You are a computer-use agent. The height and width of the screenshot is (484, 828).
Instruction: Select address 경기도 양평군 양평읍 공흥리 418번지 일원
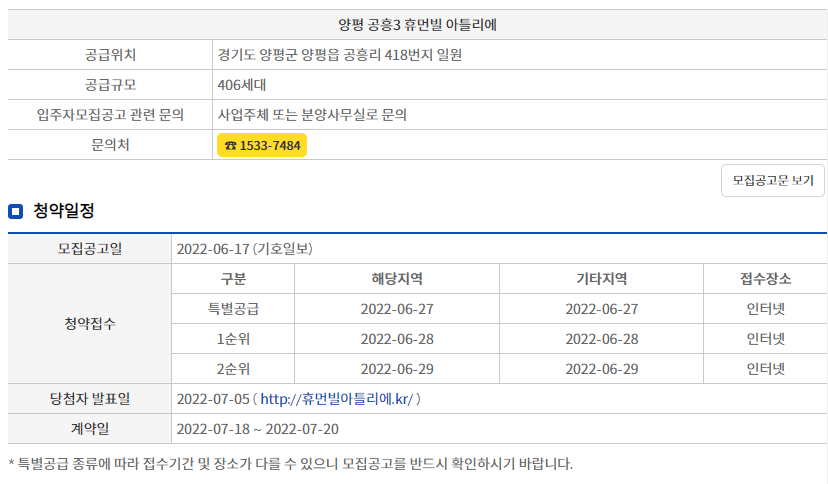340,55
